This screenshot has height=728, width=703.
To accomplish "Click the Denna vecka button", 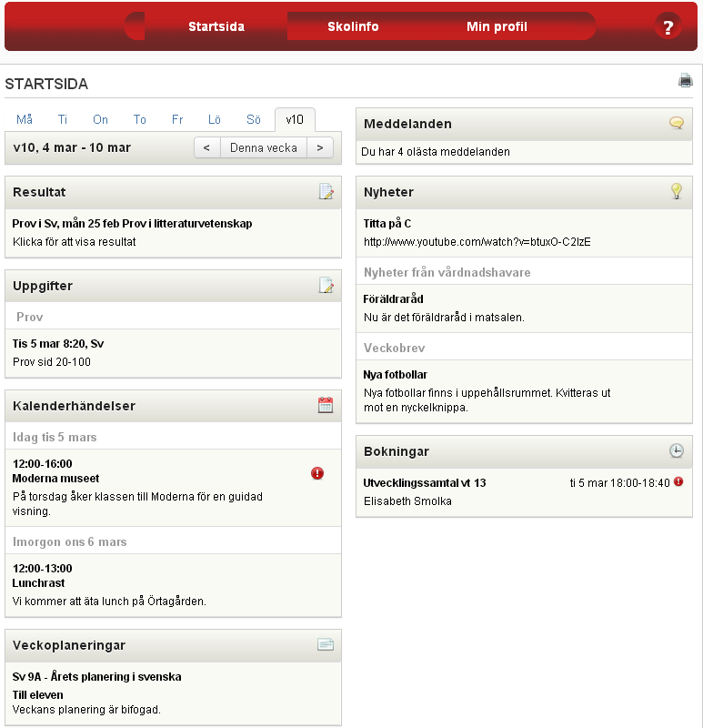I will pyautogui.click(x=264, y=147).
